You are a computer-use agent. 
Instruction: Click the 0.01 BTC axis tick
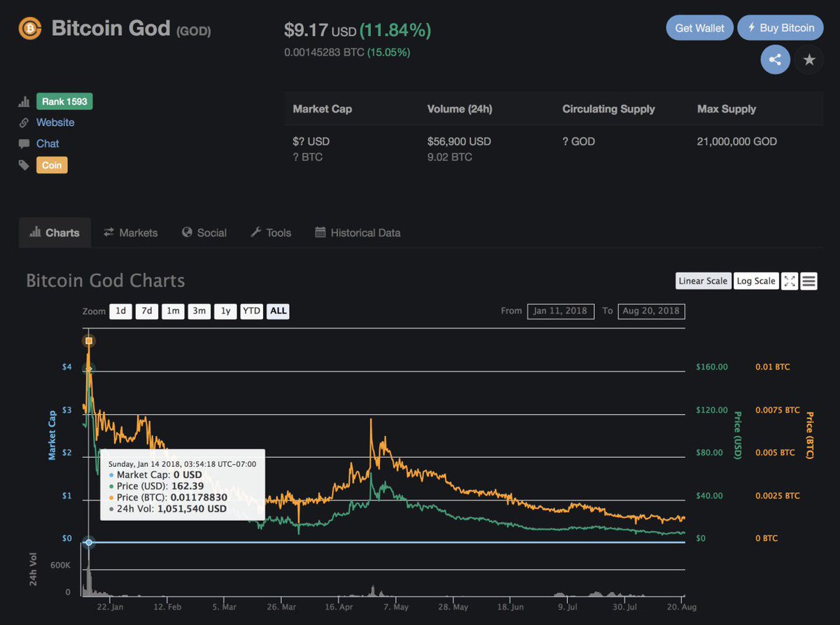click(x=773, y=367)
